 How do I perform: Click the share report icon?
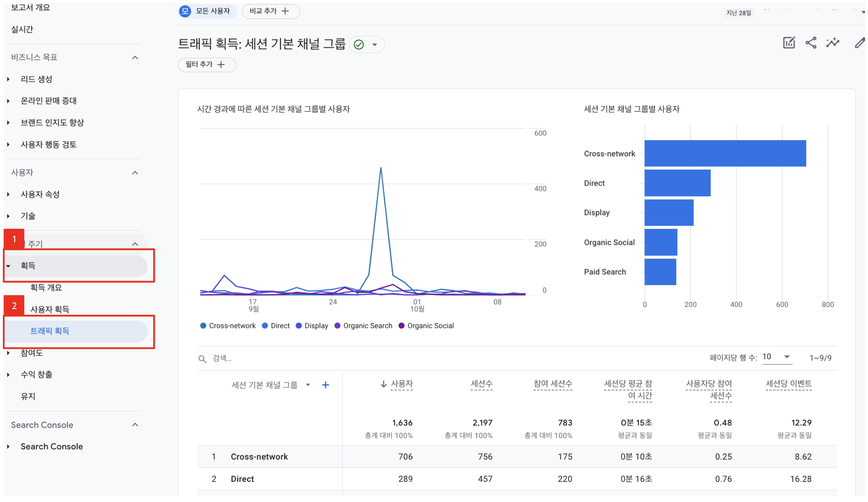(x=810, y=43)
